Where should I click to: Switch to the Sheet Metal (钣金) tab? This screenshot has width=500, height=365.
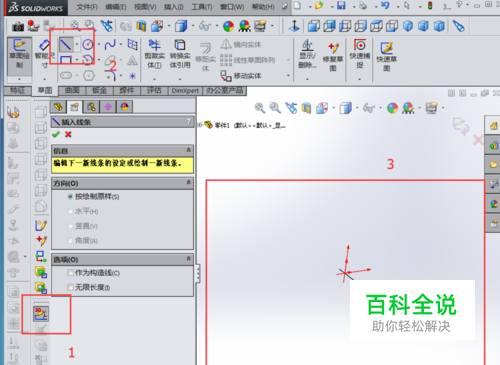point(99,90)
